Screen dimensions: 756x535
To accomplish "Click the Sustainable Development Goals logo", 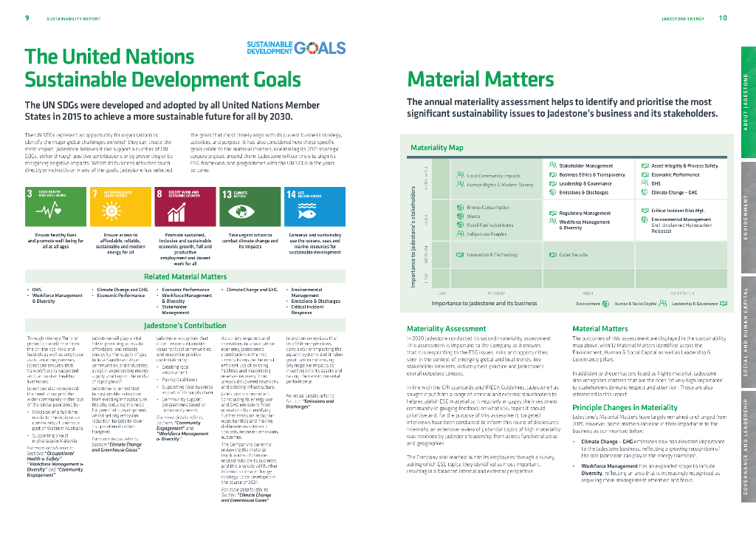I will tap(296, 48).
